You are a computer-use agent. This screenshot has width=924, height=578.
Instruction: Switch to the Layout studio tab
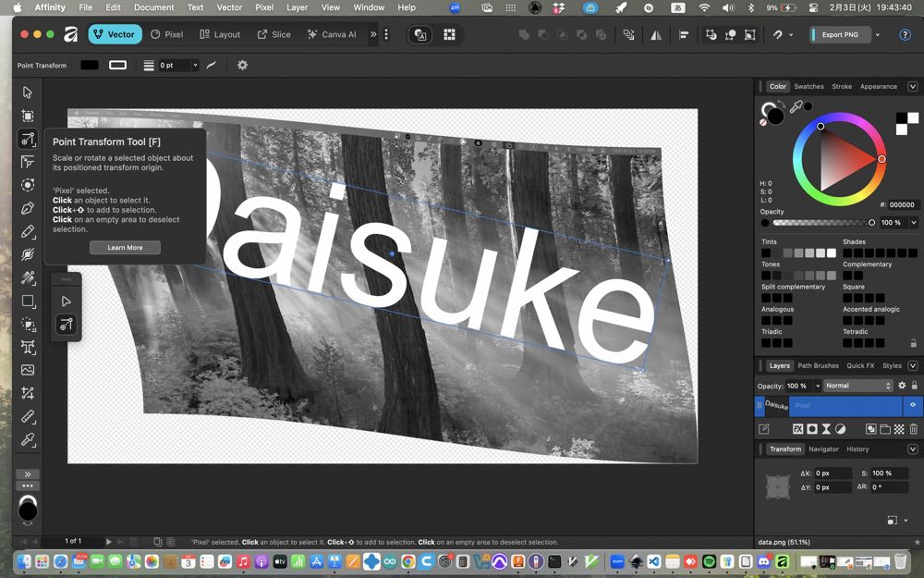[220, 35]
